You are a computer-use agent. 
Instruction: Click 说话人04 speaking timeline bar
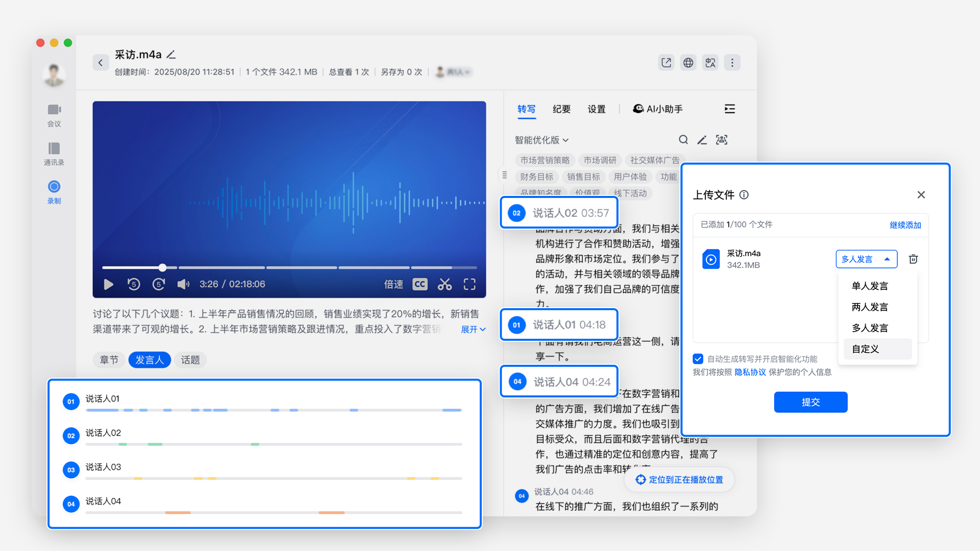coord(274,513)
